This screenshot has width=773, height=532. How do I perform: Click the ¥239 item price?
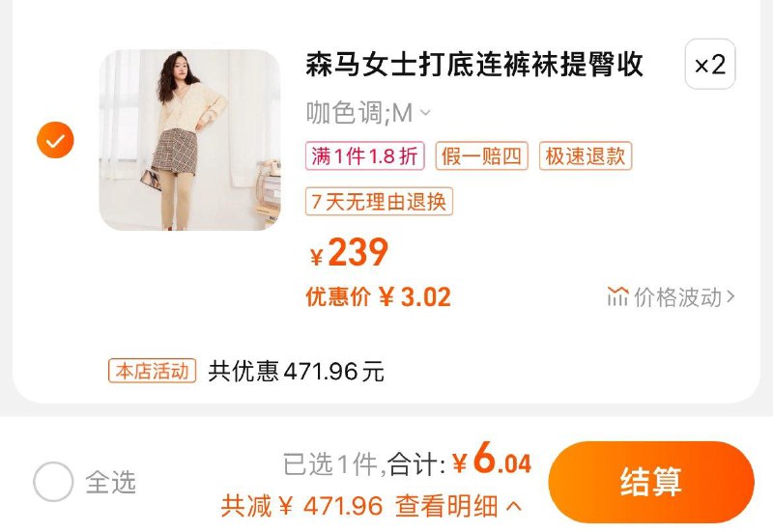point(349,253)
